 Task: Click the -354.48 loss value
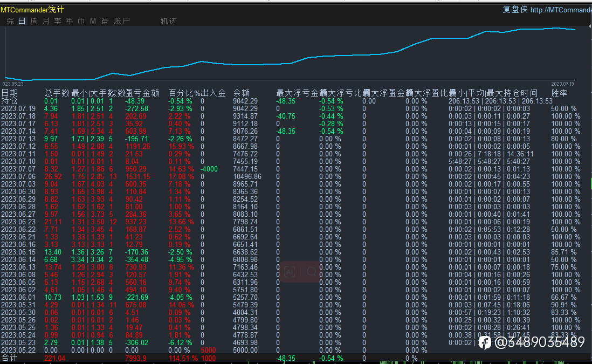click(x=136, y=260)
